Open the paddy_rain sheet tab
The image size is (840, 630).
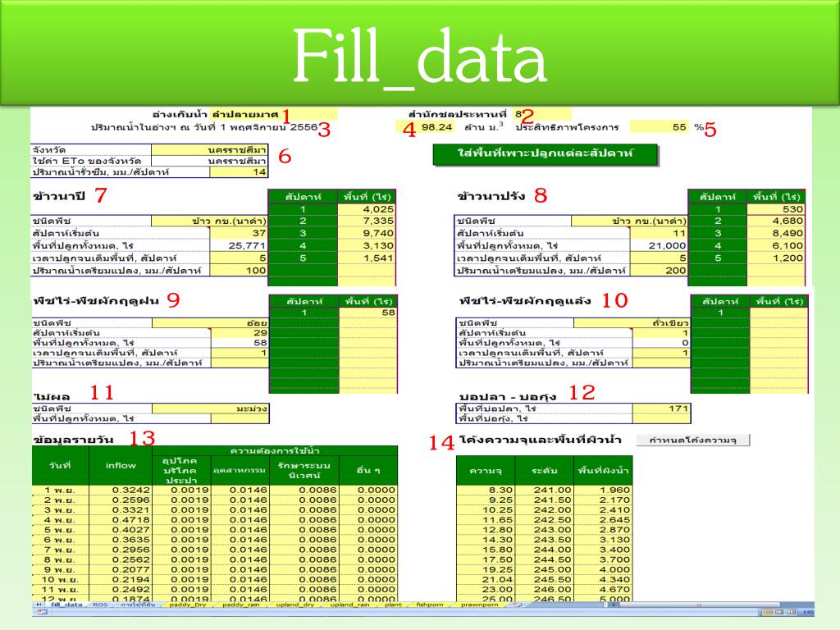240,605
